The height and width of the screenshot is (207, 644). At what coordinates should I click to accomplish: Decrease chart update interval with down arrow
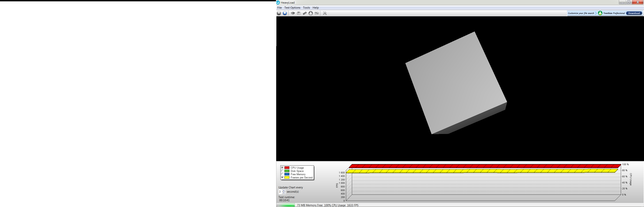[284, 193]
